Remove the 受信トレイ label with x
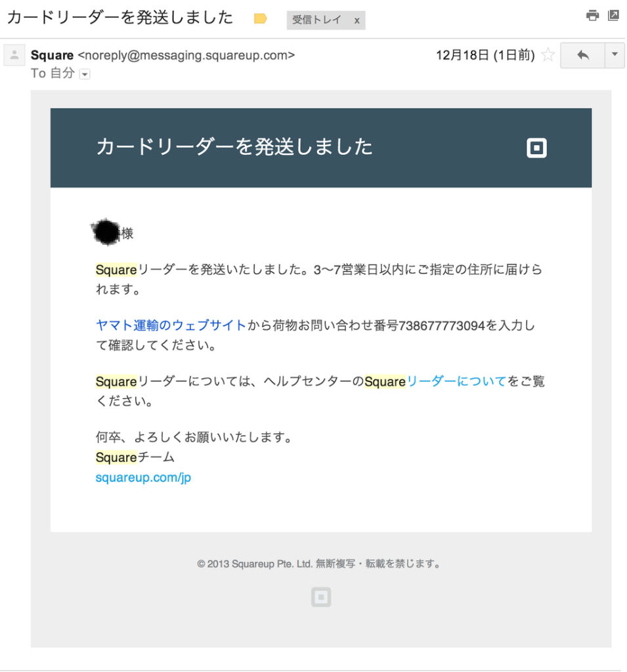627x672 pixels. tap(357, 20)
